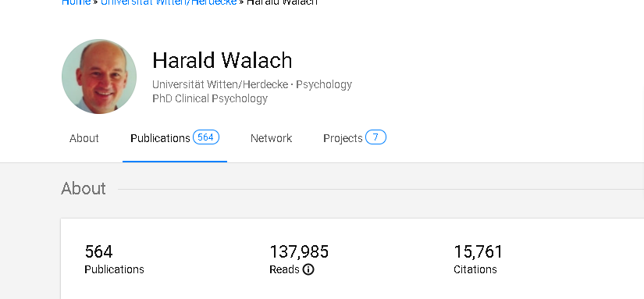Click the 7 badge on Projects tab
Screen dimensions: 644x299
coord(375,137)
